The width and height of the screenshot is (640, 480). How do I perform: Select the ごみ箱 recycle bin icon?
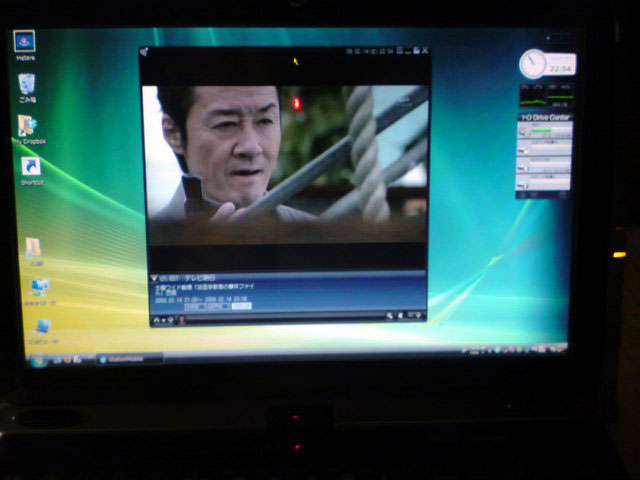(x=27, y=87)
